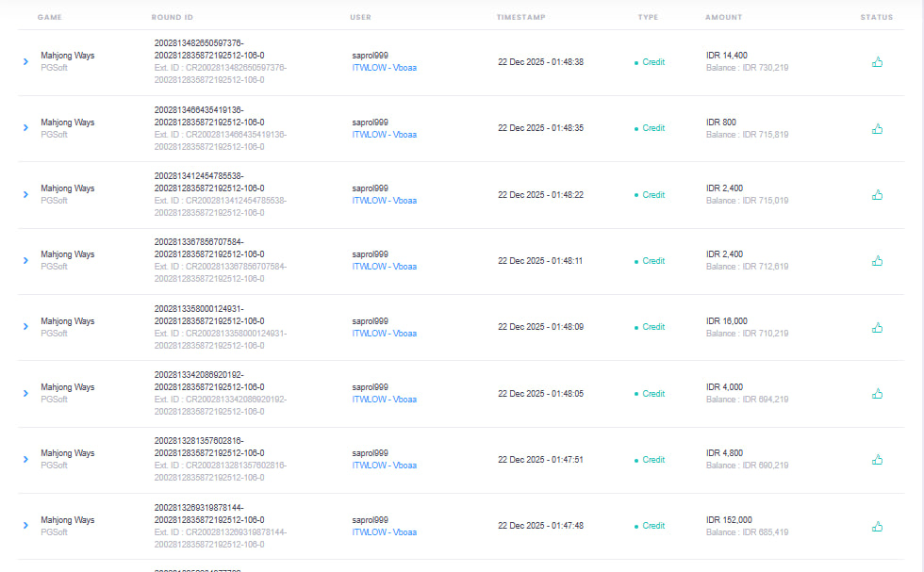Click timestamp 22 Dec 2025 - 01:48:35

pyautogui.click(x=540, y=128)
